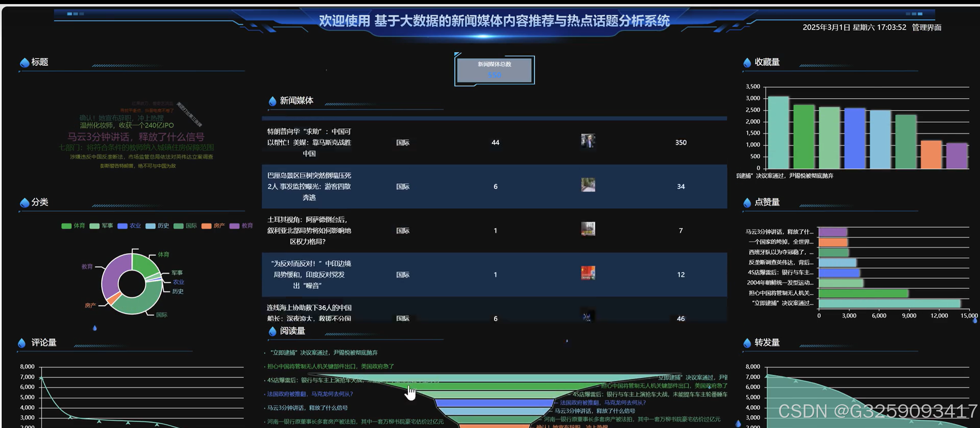Click the 国际 category cell of 巴厘岛 row
Image resolution: width=980 pixels, height=428 pixels.
402,186
